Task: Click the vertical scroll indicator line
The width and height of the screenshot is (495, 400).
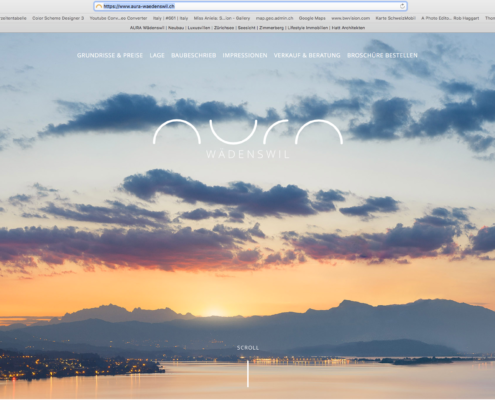Action: [x=248, y=373]
